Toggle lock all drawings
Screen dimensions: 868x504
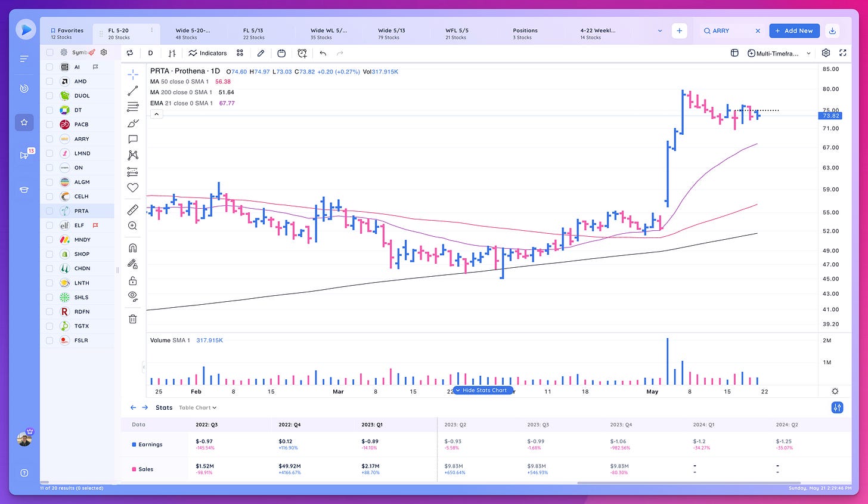[133, 280]
